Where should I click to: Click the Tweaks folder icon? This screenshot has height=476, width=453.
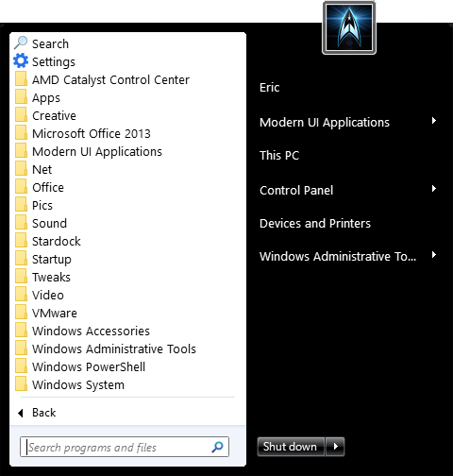[x=21, y=276]
